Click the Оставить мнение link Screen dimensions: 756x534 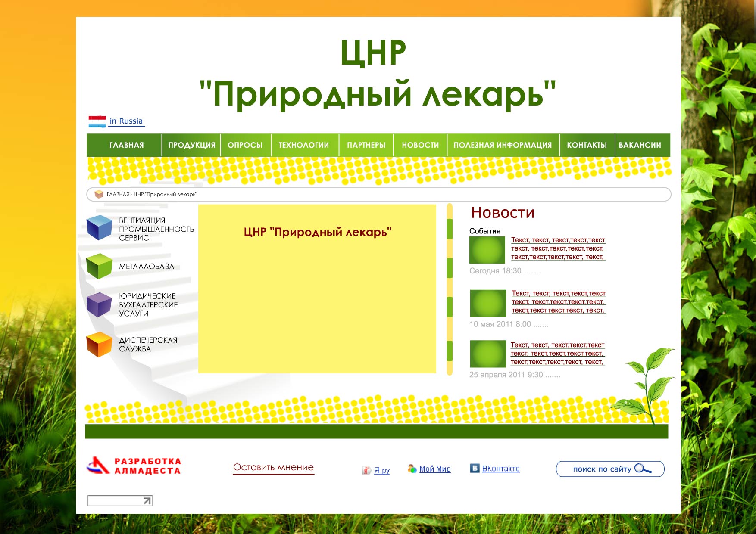[x=273, y=466]
